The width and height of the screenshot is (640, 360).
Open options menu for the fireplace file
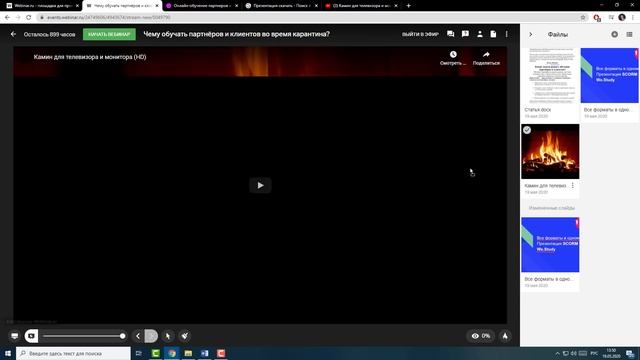click(x=573, y=186)
